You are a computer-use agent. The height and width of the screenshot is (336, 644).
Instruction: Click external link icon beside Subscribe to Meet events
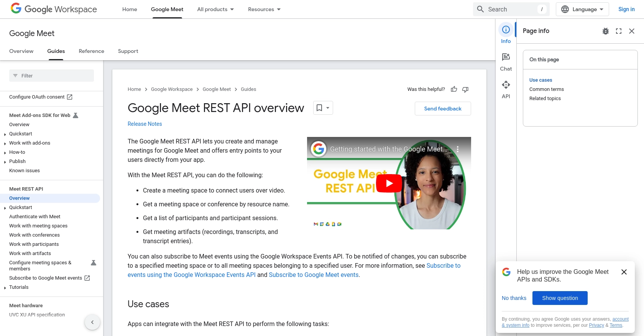(87, 278)
